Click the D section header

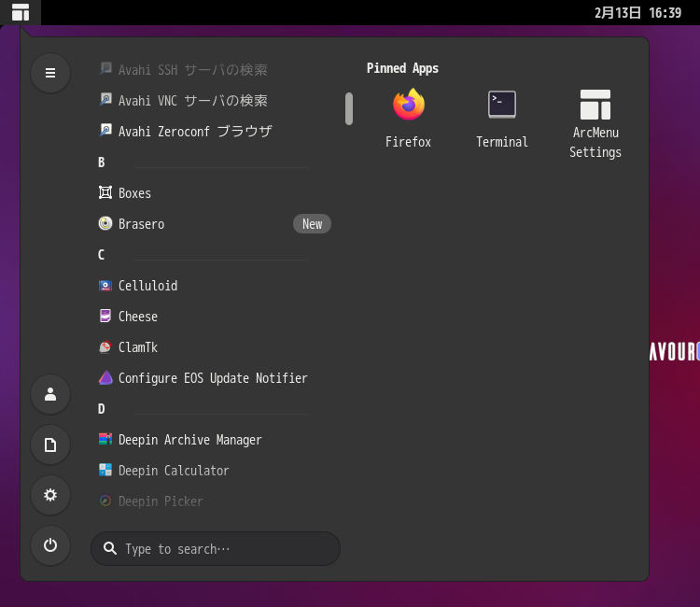[x=102, y=409]
